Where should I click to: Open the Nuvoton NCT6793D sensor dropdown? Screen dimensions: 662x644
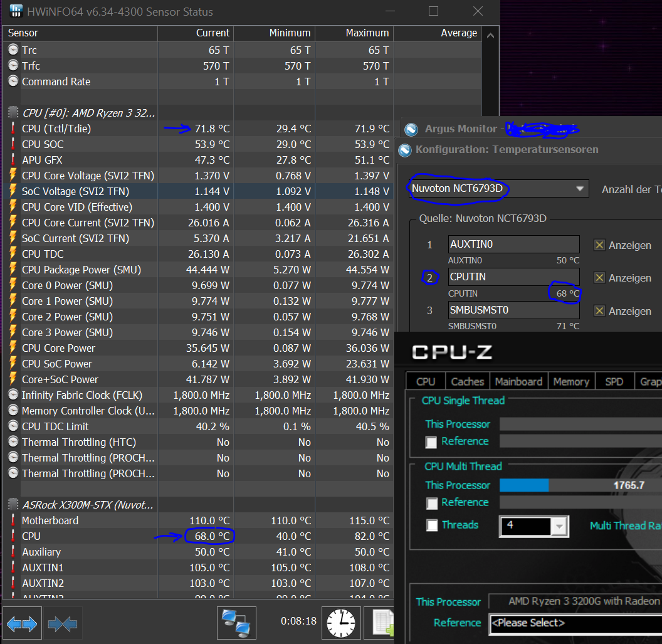(498, 188)
